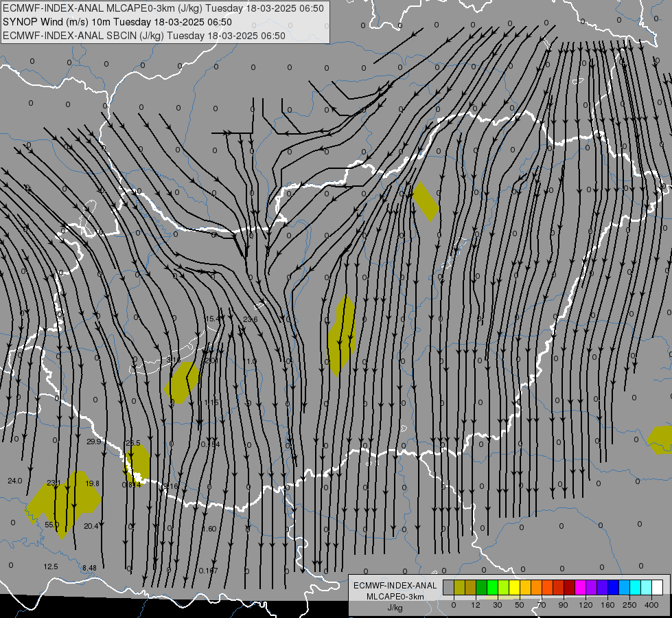This screenshot has height=618, width=672.
Task: Click the map value 23.6
Action: [x=251, y=319]
